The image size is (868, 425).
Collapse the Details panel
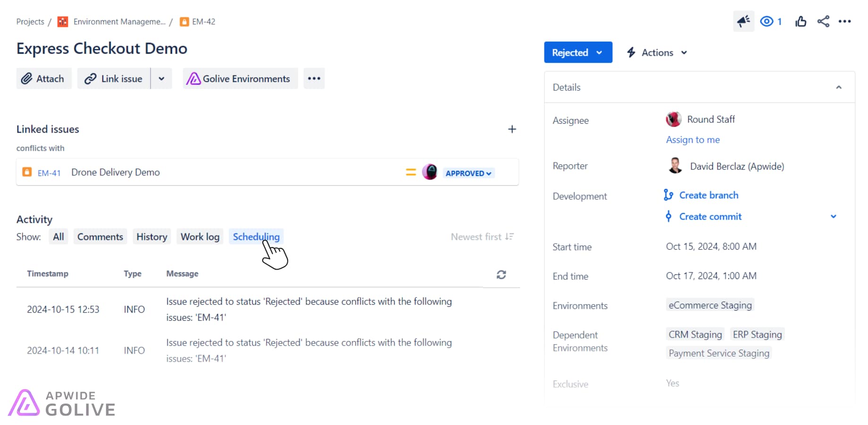coord(839,87)
